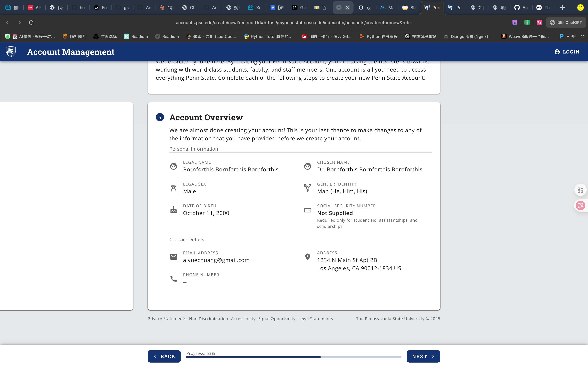588x368 pixels.
Task: Go back with browser back arrow
Action: [7, 22]
